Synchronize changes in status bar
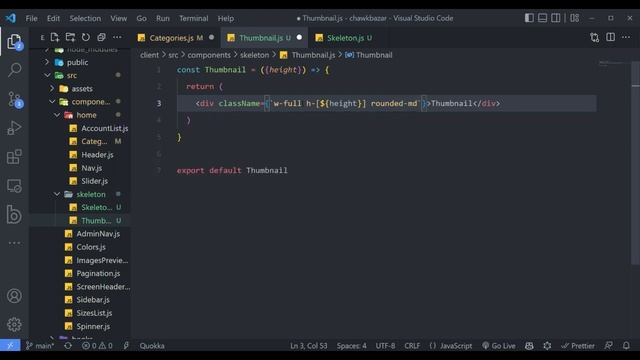This screenshot has width=640, height=360. [68, 346]
